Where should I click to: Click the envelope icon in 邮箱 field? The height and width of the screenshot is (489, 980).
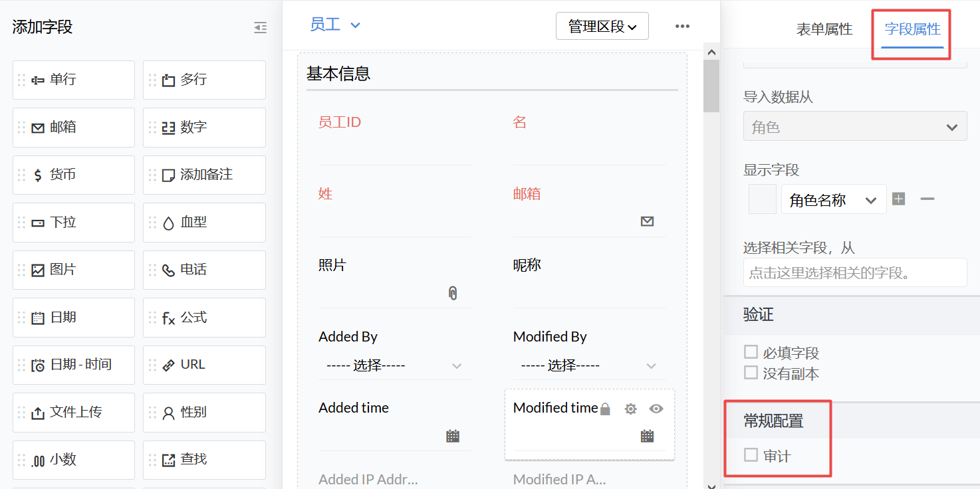click(x=647, y=221)
